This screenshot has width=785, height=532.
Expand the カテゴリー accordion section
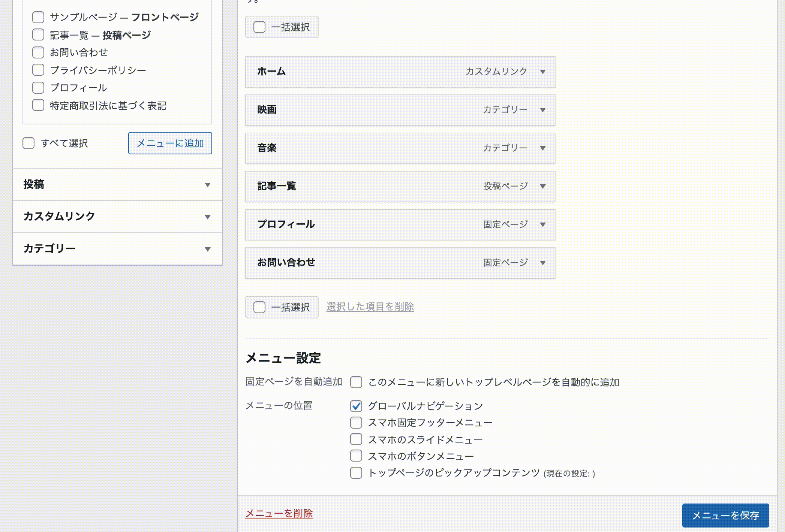click(117, 249)
